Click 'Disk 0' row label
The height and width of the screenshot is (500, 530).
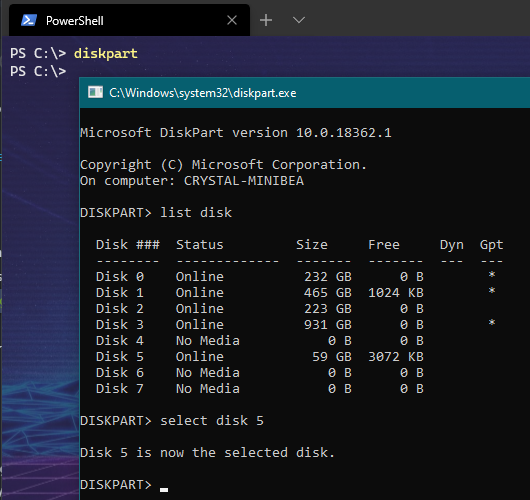coord(120,277)
